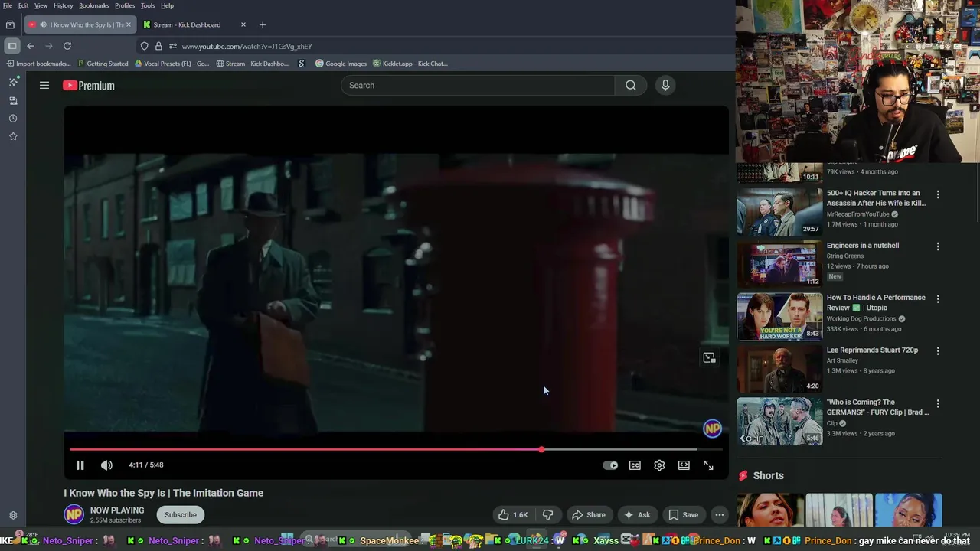Turn on closed captions (CC)

tap(635, 465)
